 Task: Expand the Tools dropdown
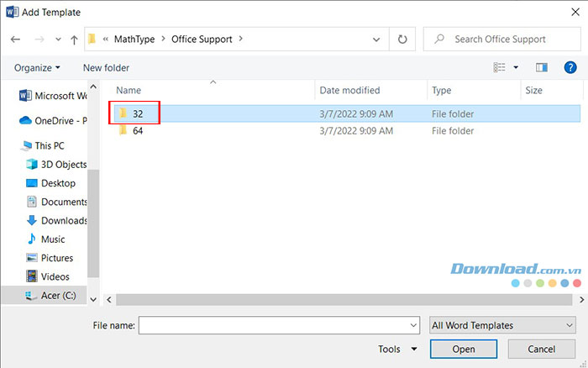(x=397, y=349)
